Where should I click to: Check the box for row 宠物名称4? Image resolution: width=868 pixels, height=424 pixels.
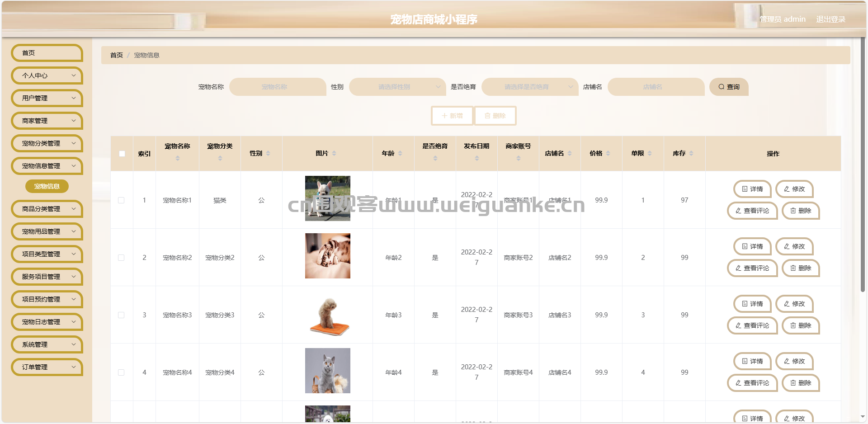tap(121, 372)
